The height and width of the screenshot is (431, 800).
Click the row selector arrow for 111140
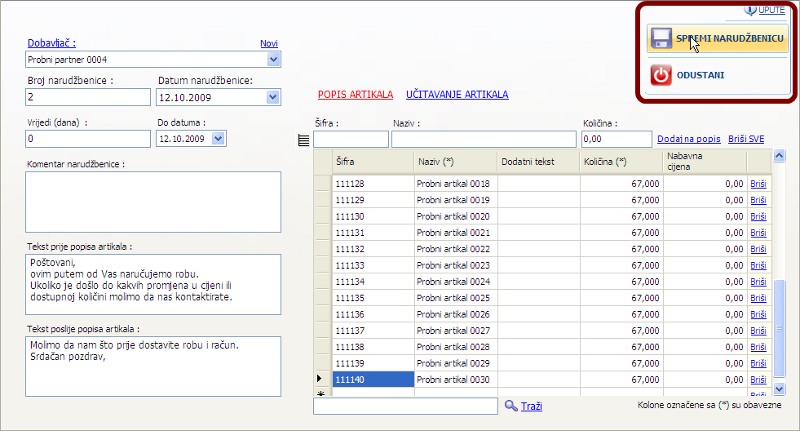pyautogui.click(x=320, y=379)
